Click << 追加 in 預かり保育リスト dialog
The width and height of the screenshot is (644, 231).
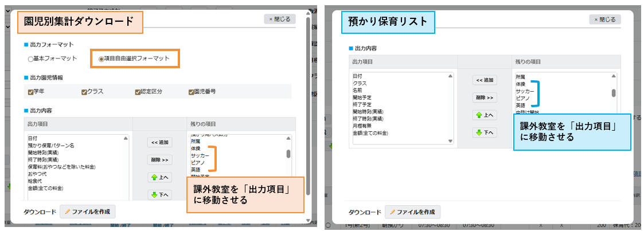pos(485,80)
